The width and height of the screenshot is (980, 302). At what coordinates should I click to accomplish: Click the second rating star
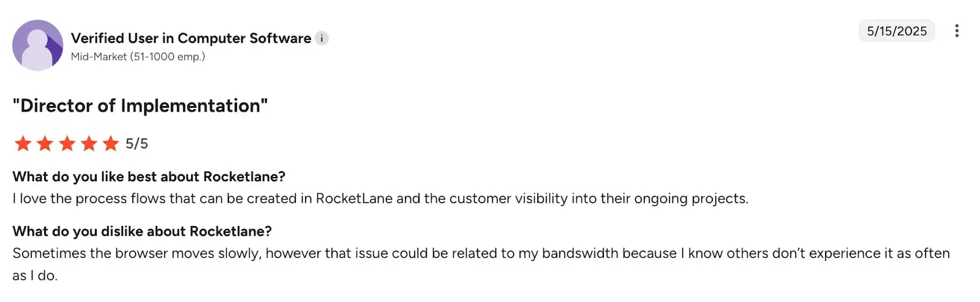[45, 144]
